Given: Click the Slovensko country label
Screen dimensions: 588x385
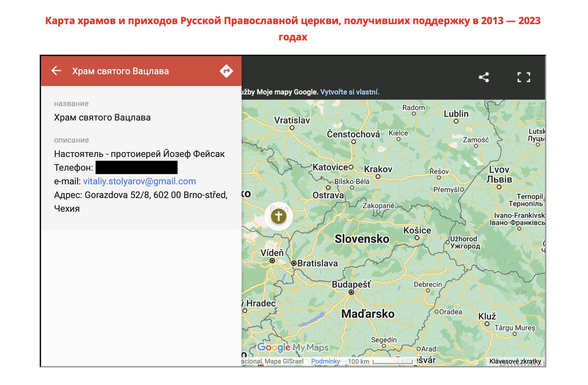Looking at the screenshot, I should (362, 239).
